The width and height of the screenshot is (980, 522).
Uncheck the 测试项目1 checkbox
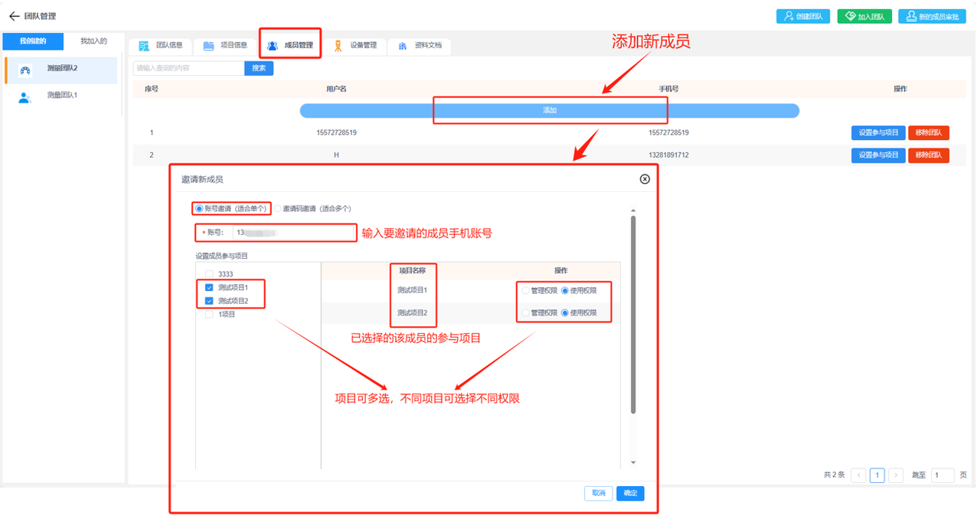coord(209,288)
